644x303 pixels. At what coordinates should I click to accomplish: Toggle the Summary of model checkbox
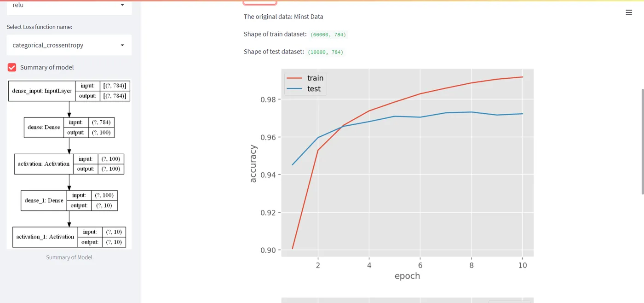(12, 67)
